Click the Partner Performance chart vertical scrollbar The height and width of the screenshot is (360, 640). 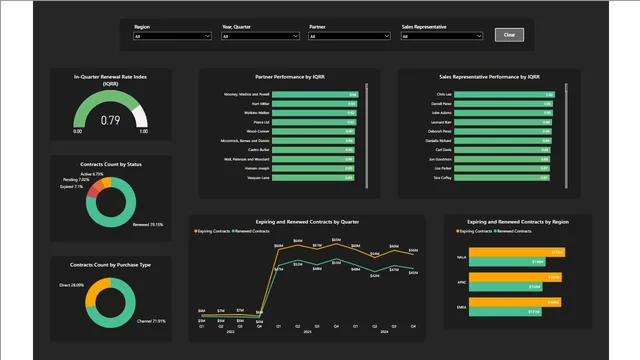[367, 136]
